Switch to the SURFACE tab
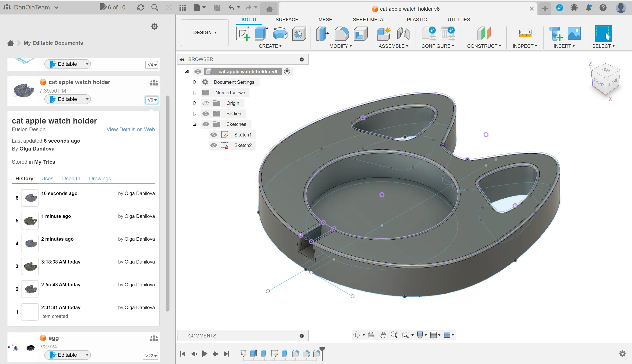 (287, 20)
